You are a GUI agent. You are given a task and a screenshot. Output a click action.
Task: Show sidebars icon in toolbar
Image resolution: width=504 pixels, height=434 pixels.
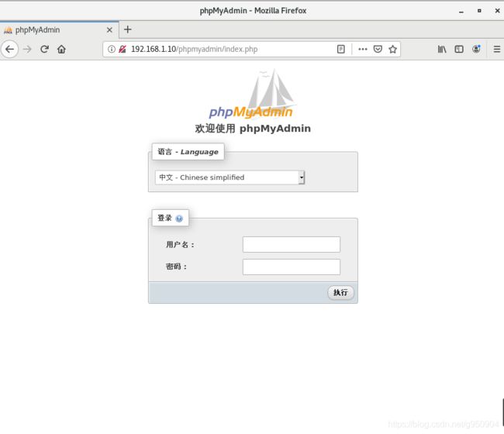(x=459, y=49)
